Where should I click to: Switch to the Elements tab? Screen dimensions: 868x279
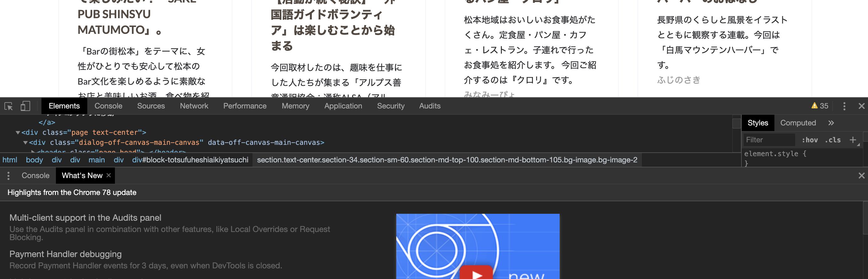click(x=64, y=106)
